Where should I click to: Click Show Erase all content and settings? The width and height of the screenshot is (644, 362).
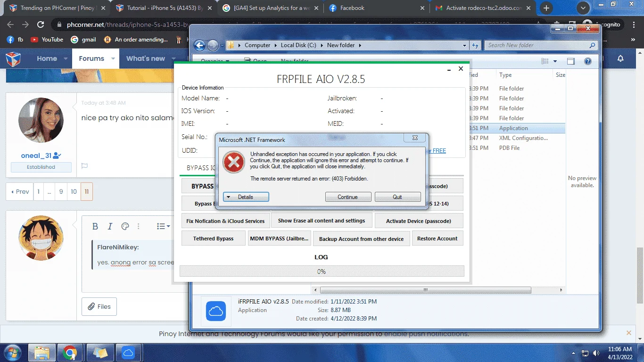pos(322,221)
